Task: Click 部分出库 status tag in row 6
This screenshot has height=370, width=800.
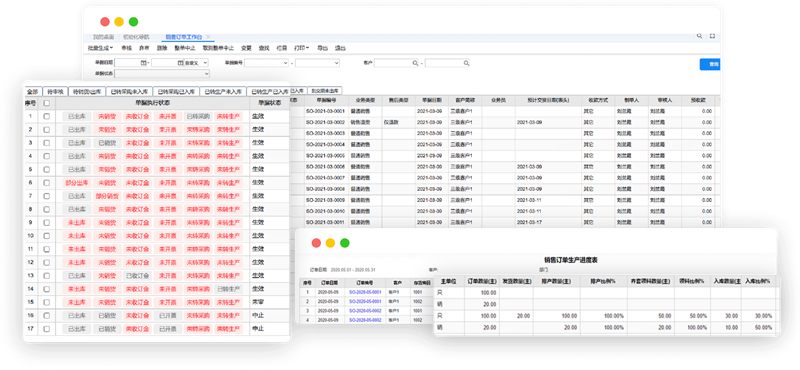Action: 77,183
